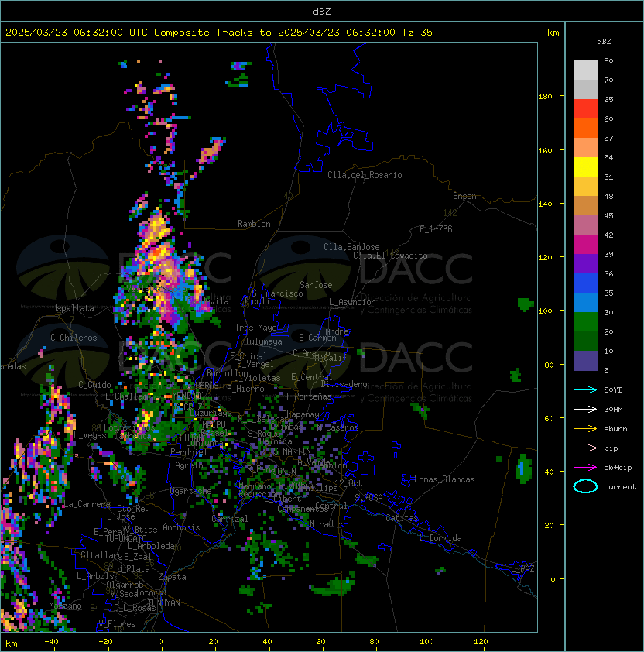This screenshot has height=652, width=644.
Task: Click the 'E_Chical' map label
Action: (x=248, y=356)
